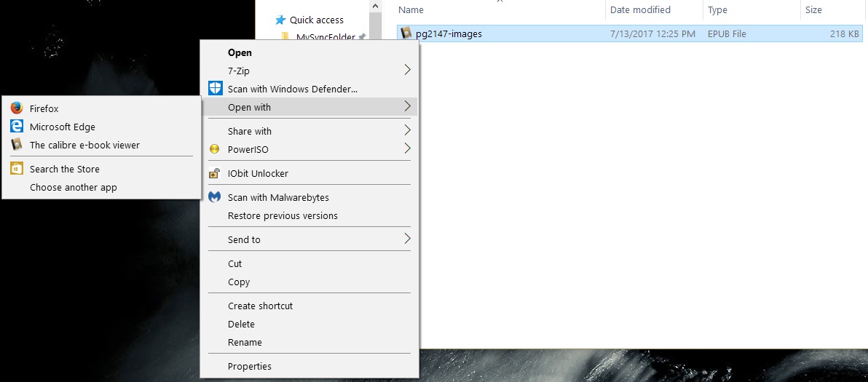Expand the Send to submenu arrow

pos(407,239)
